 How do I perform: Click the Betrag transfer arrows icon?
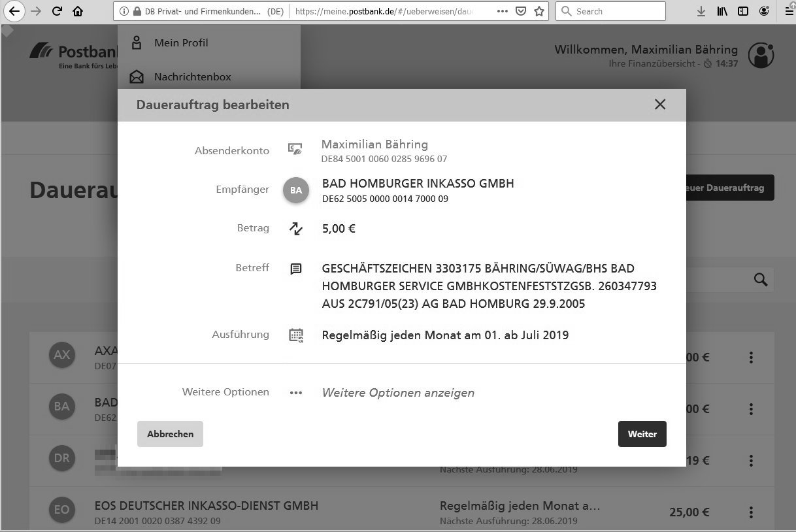click(x=296, y=229)
